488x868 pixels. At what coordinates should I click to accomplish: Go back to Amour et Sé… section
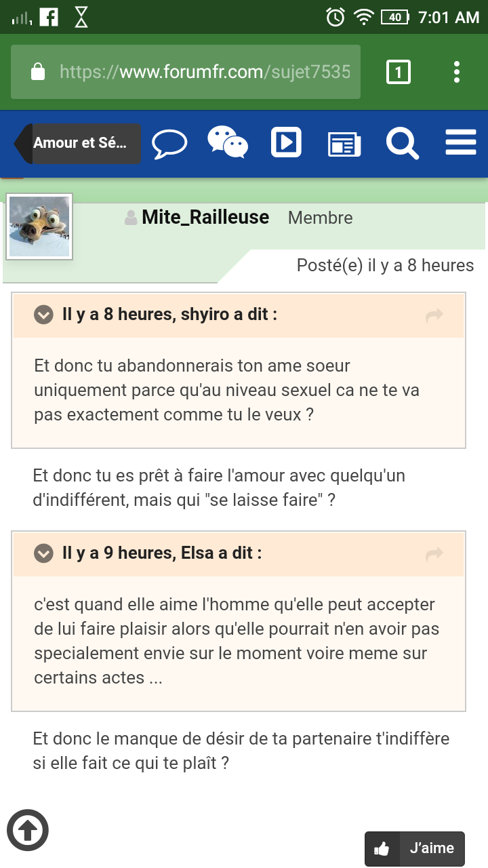(x=78, y=143)
